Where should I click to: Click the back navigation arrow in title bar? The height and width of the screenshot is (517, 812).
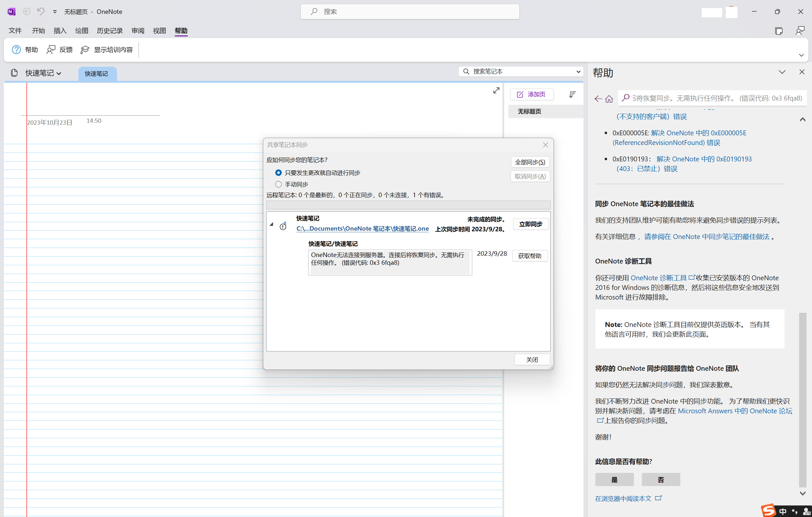(27, 12)
